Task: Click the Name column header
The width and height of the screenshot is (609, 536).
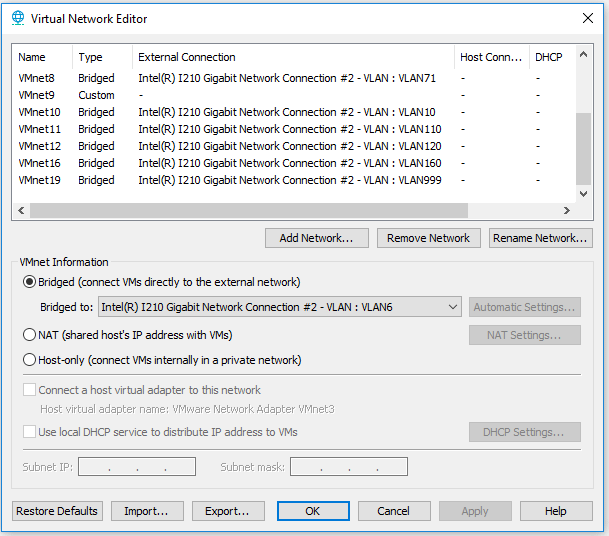Action: tap(42, 57)
